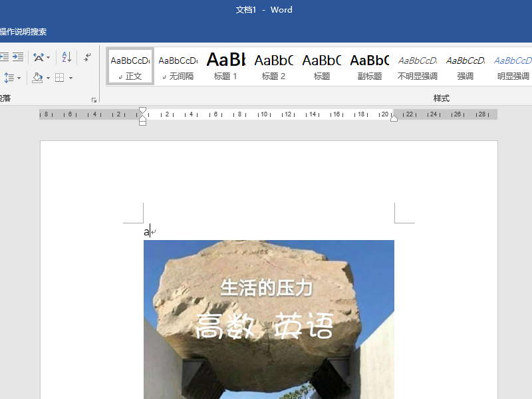The width and height of the screenshot is (532, 399).
Task: Expand the line spacing dropdown arrow
Action: (19, 78)
